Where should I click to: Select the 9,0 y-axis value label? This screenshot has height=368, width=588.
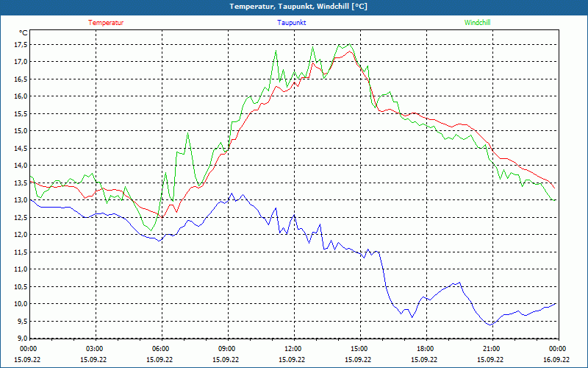coord(21,339)
